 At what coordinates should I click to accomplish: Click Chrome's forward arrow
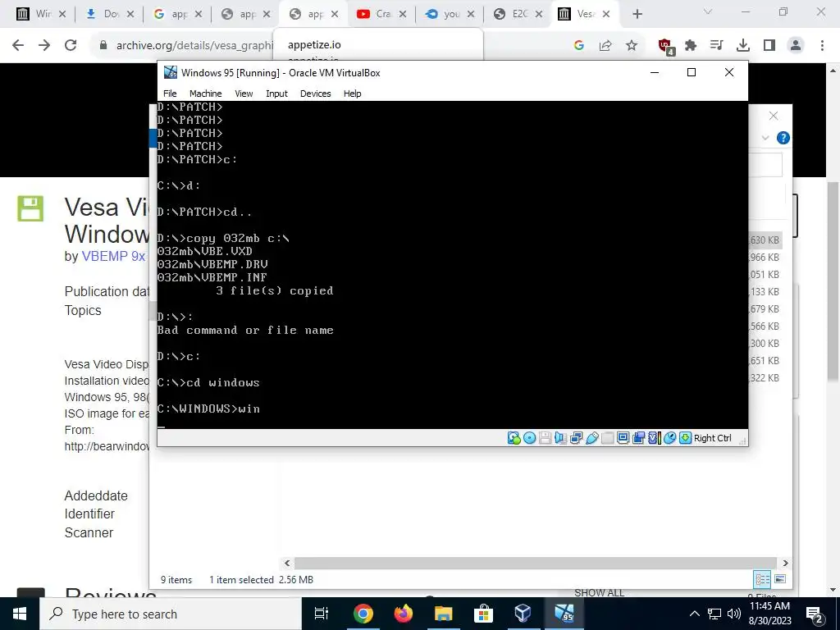tap(44, 45)
